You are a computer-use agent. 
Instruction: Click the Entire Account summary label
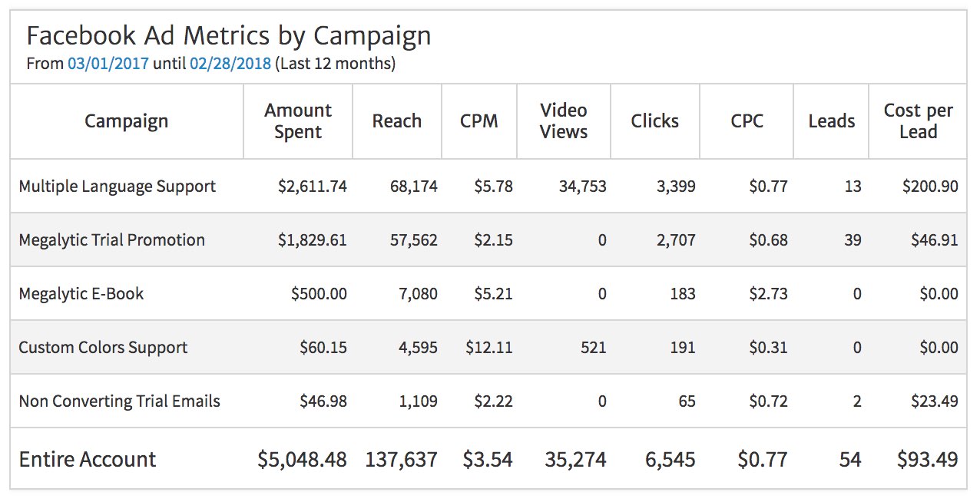88,460
